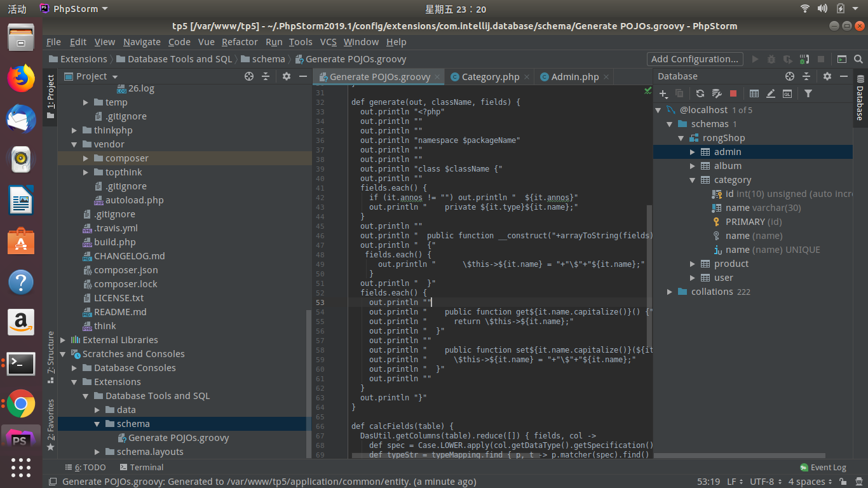Expand the composer folder
Screen dimensions: 868x488
[86, 158]
